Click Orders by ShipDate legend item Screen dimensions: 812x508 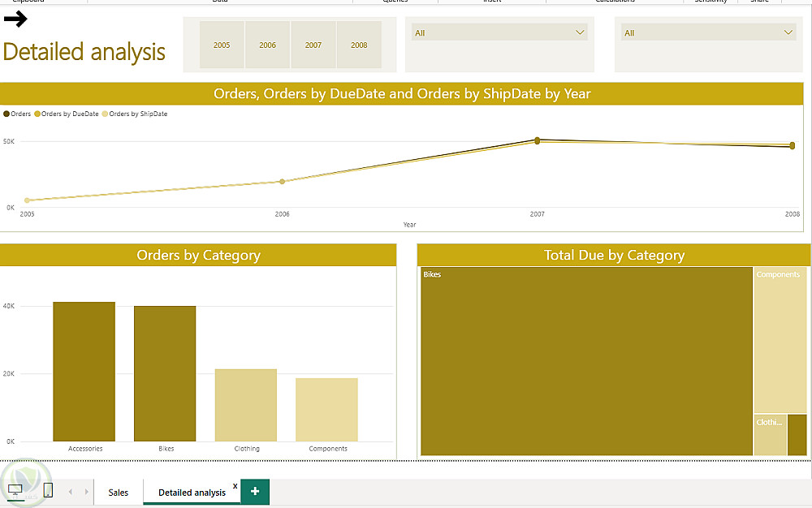[135, 114]
